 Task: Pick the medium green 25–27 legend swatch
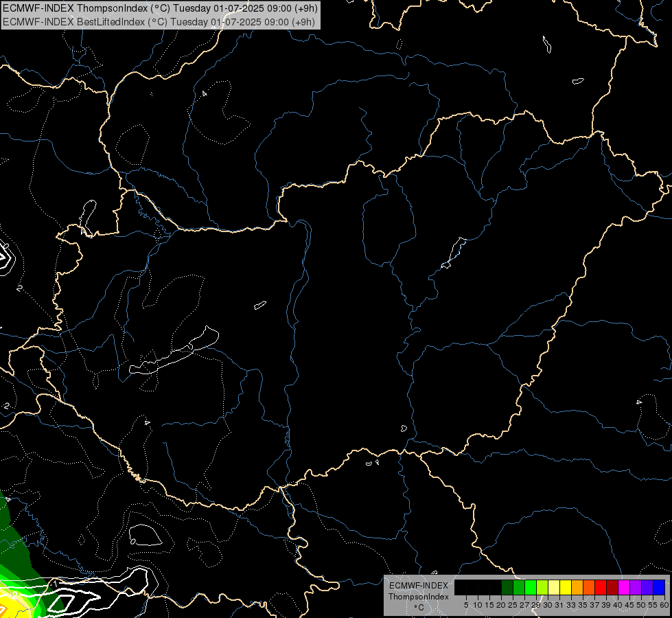click(x=519, y=587)
